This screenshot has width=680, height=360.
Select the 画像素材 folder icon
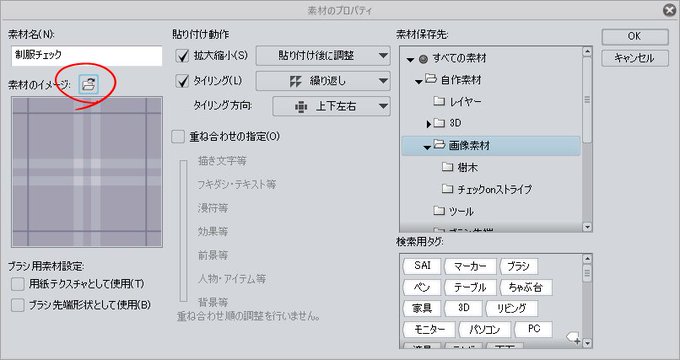[440, 145]
